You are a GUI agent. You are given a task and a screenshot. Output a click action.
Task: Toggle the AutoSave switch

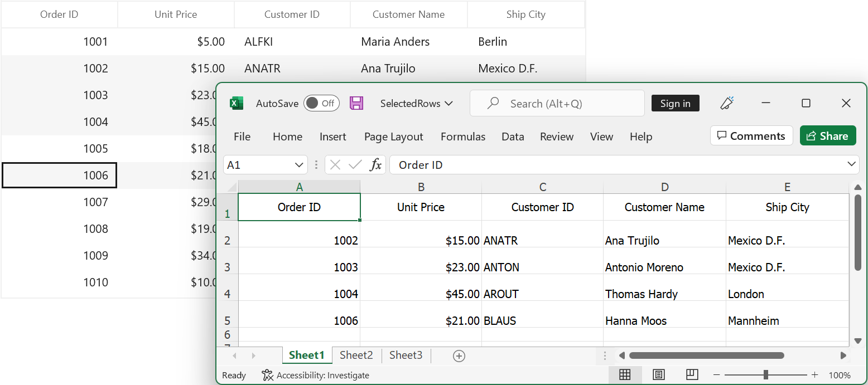coord(321,103)
